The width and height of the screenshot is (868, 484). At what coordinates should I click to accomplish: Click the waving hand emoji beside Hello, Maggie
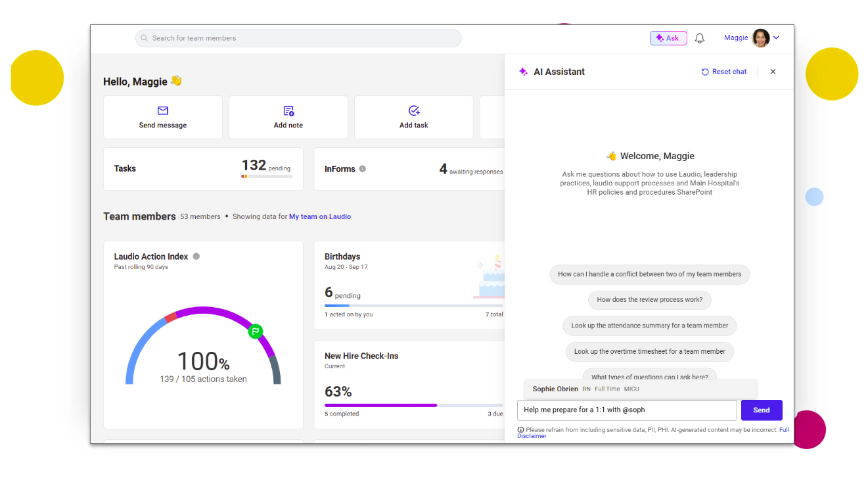point(176,81)
